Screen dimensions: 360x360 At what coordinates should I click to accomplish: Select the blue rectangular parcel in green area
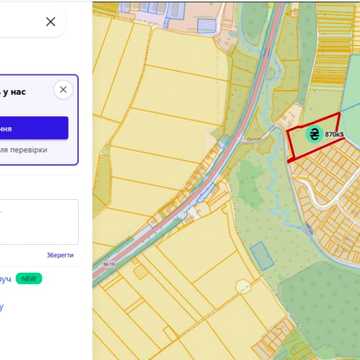click(262, 256)
